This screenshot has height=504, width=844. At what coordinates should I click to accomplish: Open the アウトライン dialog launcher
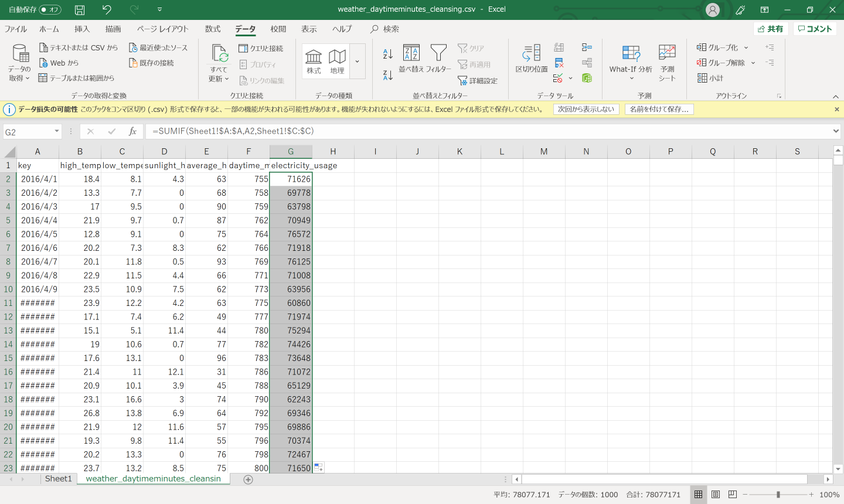(x=779, y=96)
